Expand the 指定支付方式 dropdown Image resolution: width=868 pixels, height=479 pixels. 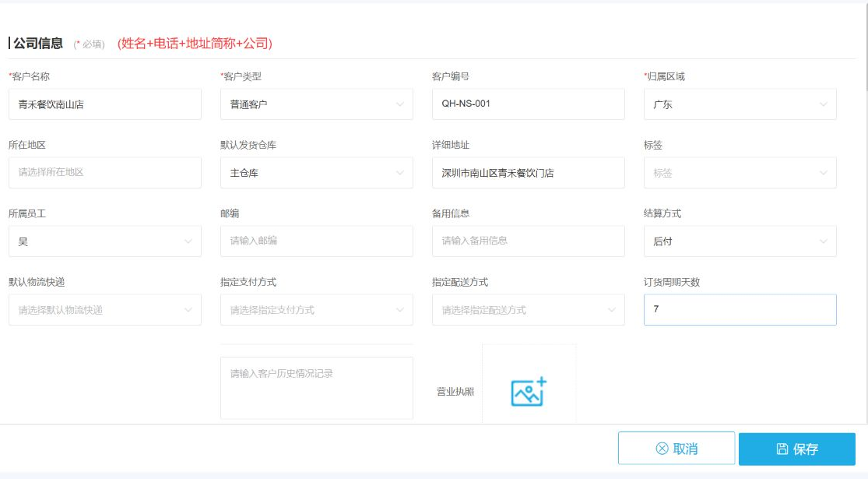(317, 310)
